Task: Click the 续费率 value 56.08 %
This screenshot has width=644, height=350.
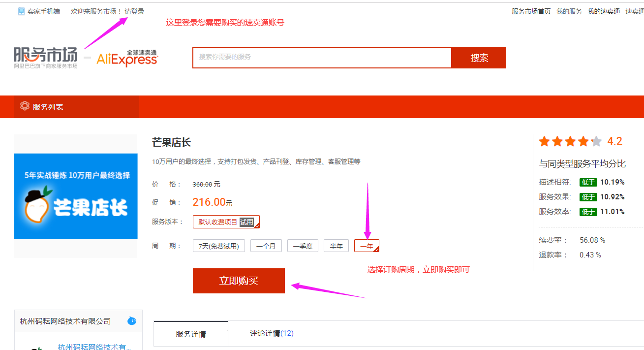Action: click(x=592, y=240)
